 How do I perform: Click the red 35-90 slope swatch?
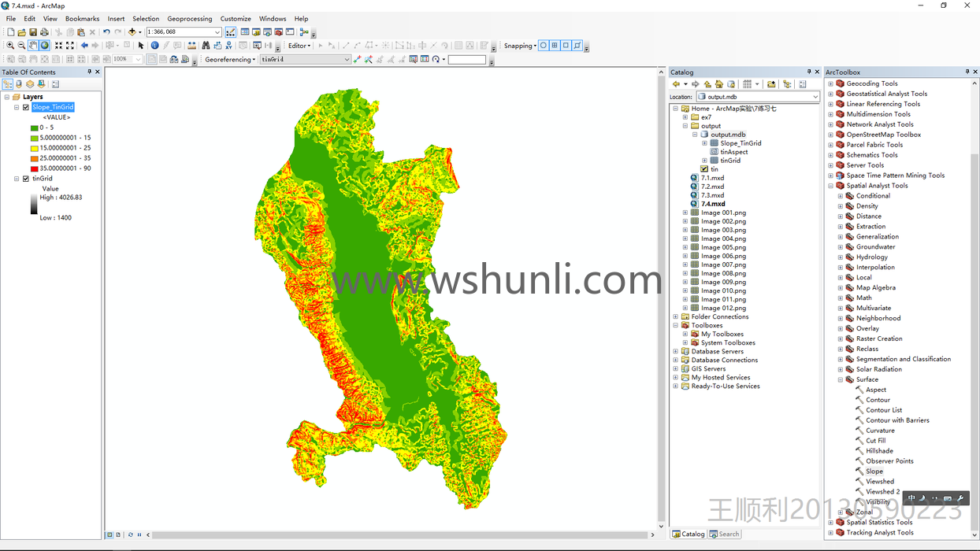pyautogui.click(x=35, y=168)
